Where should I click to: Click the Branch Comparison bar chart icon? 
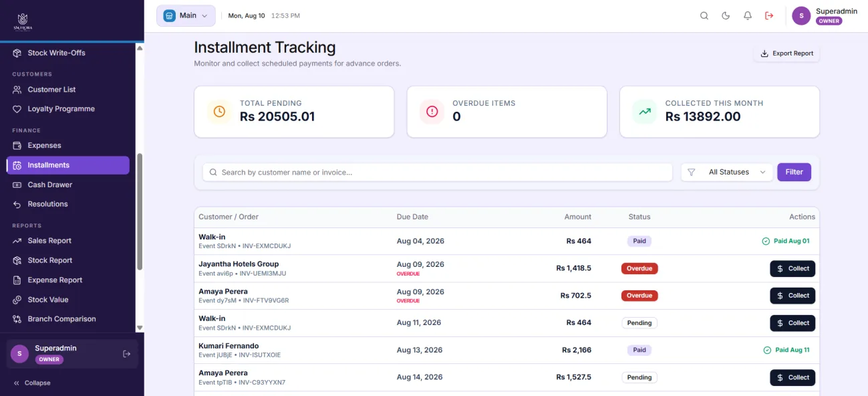tap(17, 319)
